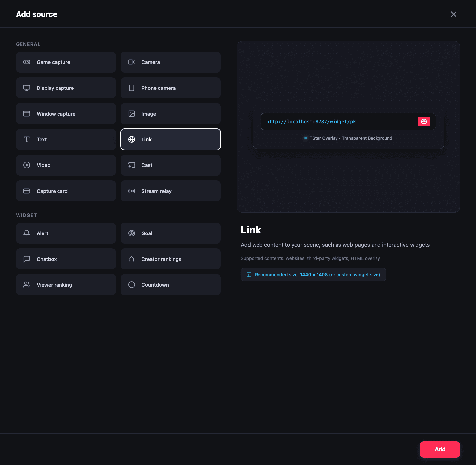Click the Add source dialog title
Image resolution: width=476 pixels, height=465 pixels.
[x=37, y=14]
